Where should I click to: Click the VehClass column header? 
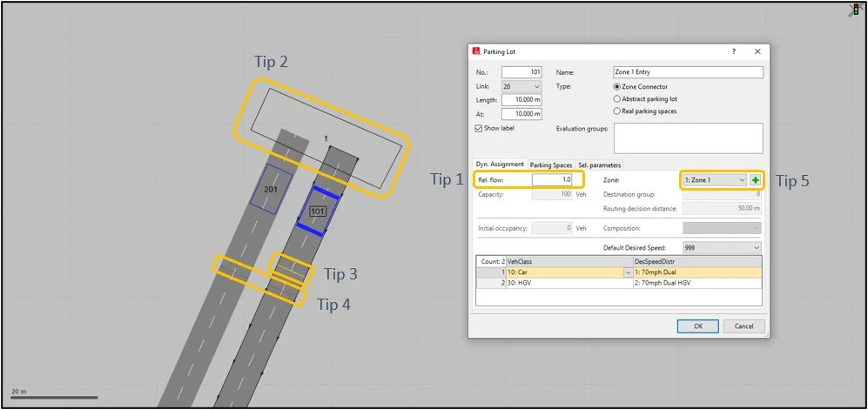point(569,261)
